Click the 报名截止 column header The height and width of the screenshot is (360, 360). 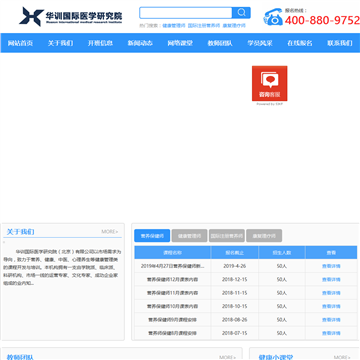(x=235, y=253)
